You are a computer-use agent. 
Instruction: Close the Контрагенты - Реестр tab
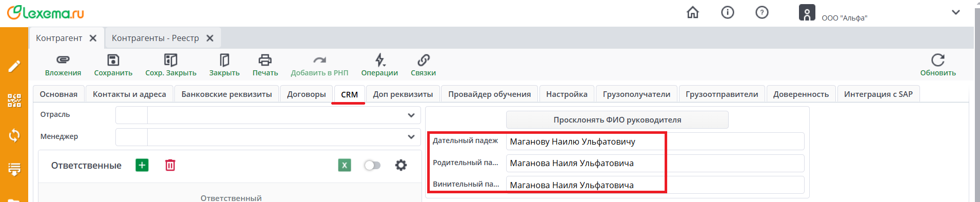point(210,38)
